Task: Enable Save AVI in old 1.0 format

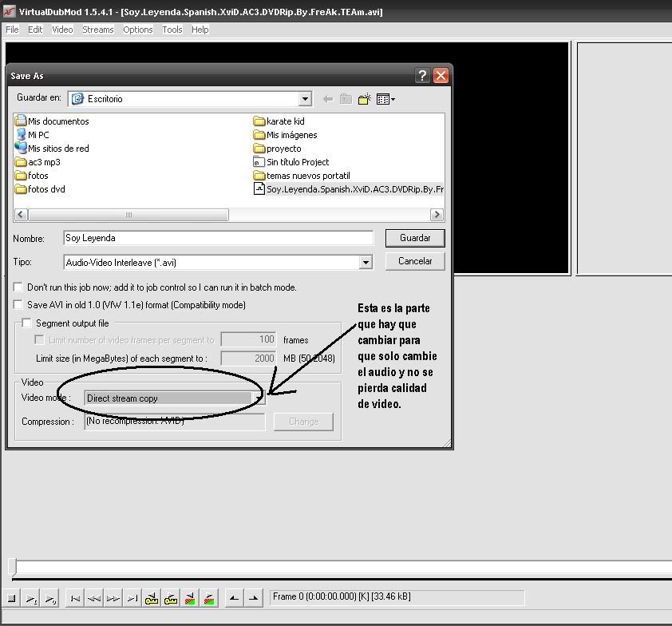Action: [18, 304]
